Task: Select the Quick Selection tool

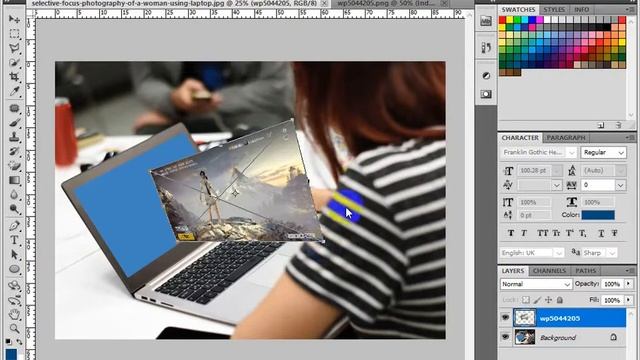Action: pos(14,62)
